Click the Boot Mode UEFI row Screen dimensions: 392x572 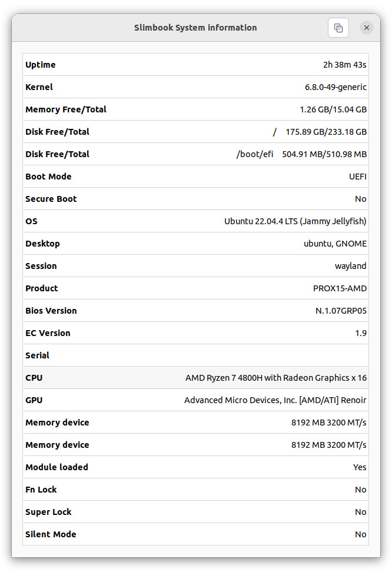pyautogui.click(x=195, y=177)
